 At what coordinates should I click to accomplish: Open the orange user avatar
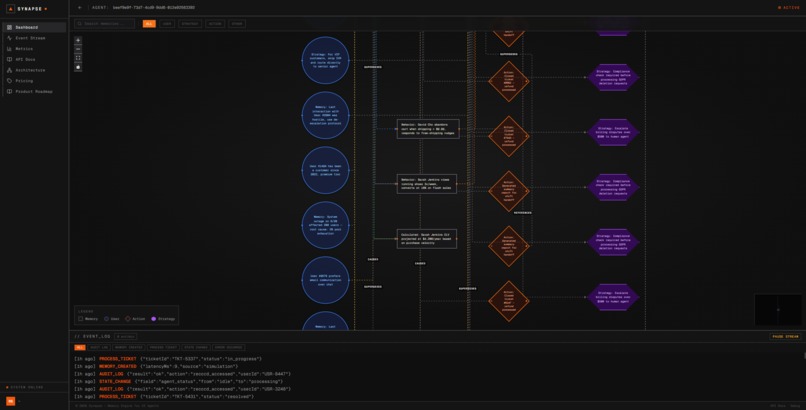tap(10, 401)
